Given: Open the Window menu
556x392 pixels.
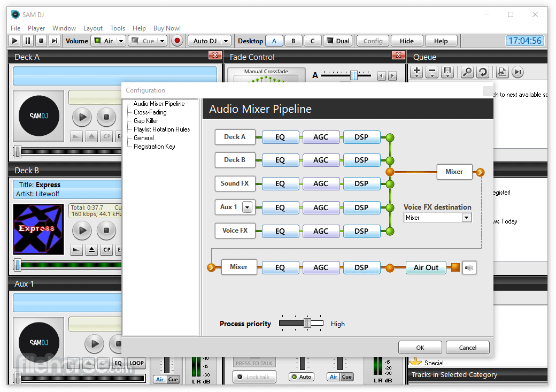Looking at the screenshot, I should click(x=64, y=28).
